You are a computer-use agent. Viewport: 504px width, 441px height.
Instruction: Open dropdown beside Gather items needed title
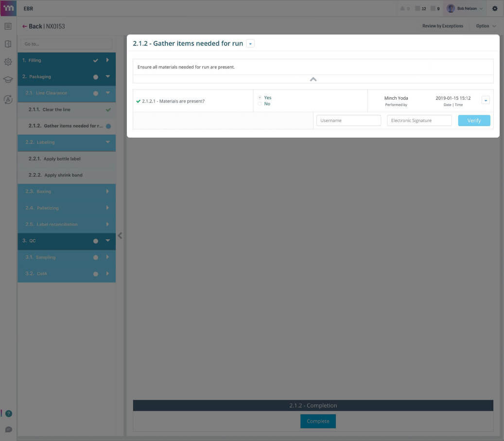[250, 43]
